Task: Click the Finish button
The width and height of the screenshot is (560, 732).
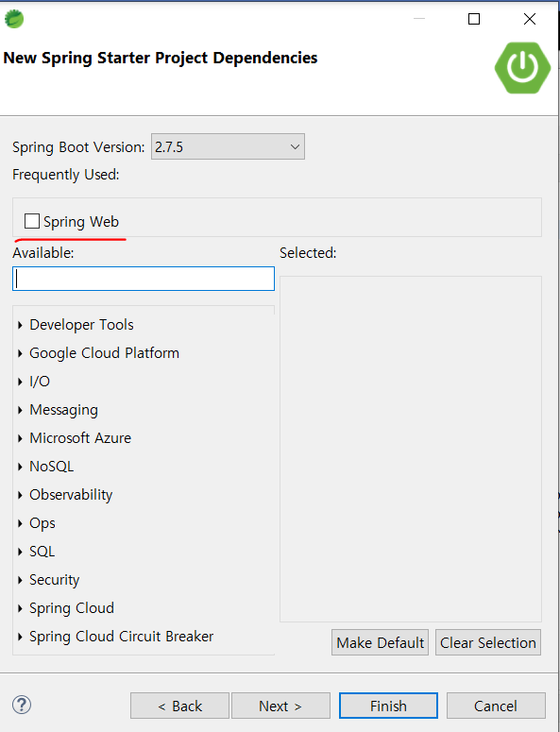Action: pos(388,706)
